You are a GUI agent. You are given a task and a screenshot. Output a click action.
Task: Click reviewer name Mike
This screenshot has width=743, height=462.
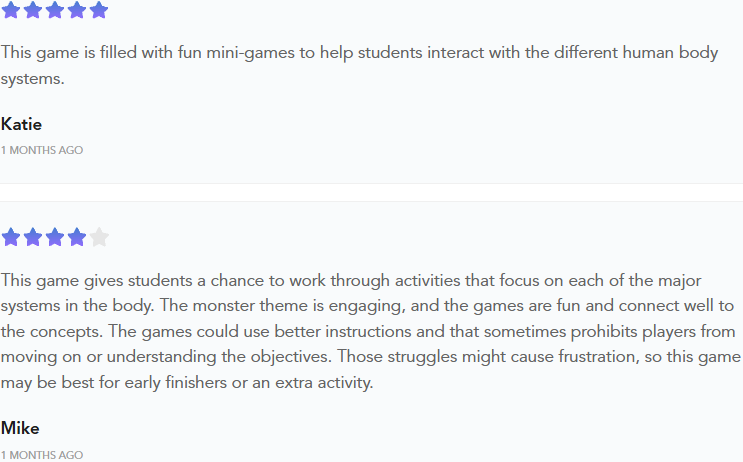tap(20, 428)
